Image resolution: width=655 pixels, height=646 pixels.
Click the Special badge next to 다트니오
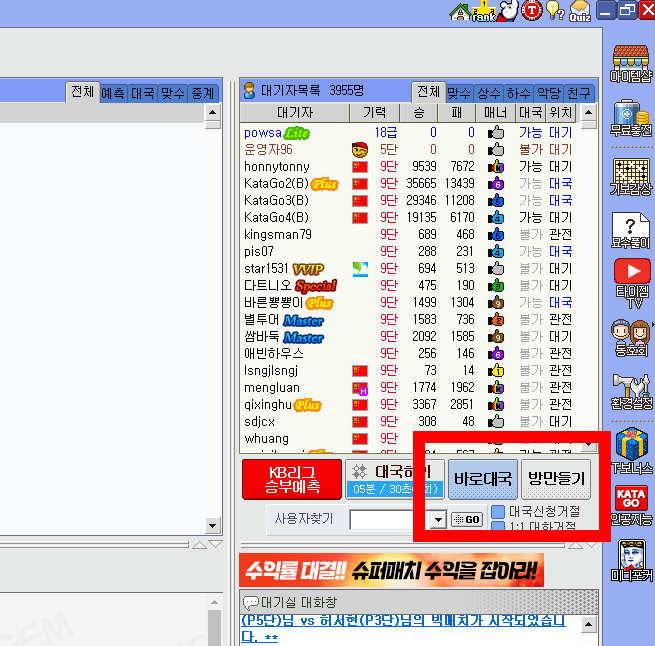[x=316, y=286]
